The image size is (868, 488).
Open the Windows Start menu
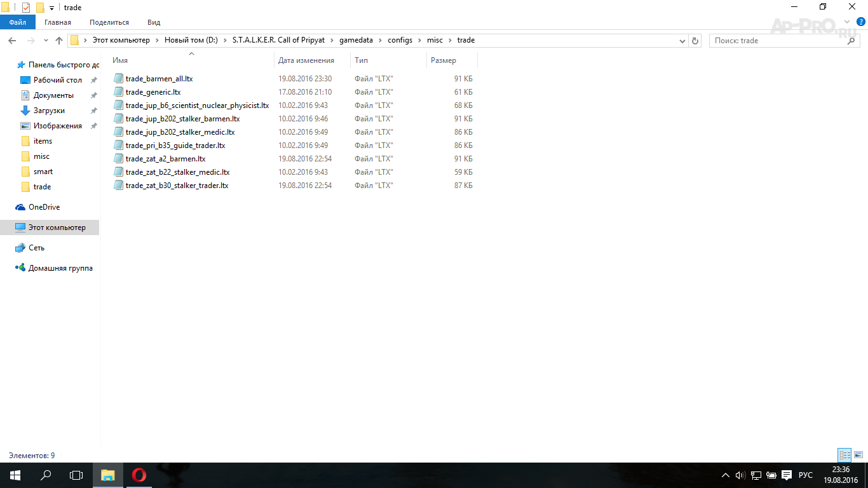pos(15,475)
